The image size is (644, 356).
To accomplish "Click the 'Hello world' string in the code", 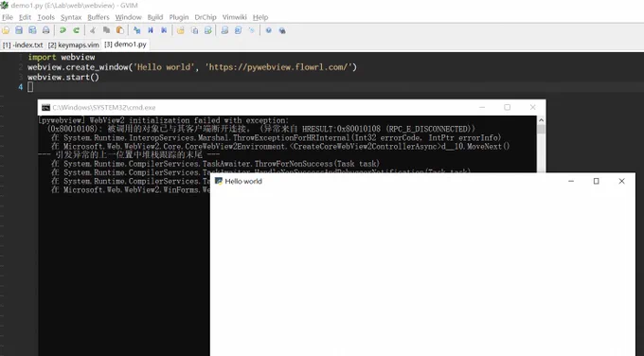I will (164, 67).
